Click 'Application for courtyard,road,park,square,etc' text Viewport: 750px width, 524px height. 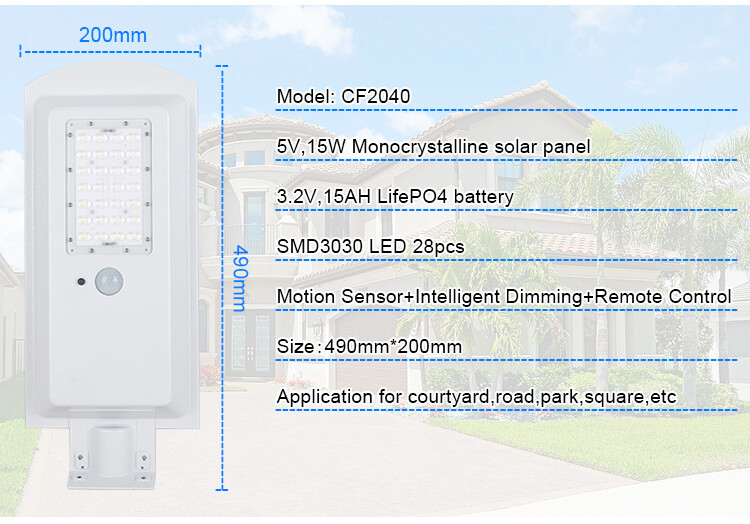click(476, 397)
